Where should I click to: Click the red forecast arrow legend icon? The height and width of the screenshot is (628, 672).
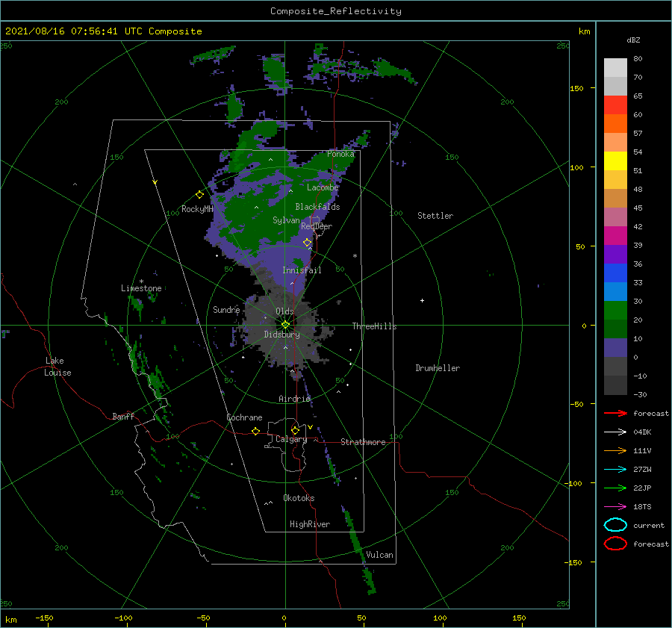coord(615,413)
